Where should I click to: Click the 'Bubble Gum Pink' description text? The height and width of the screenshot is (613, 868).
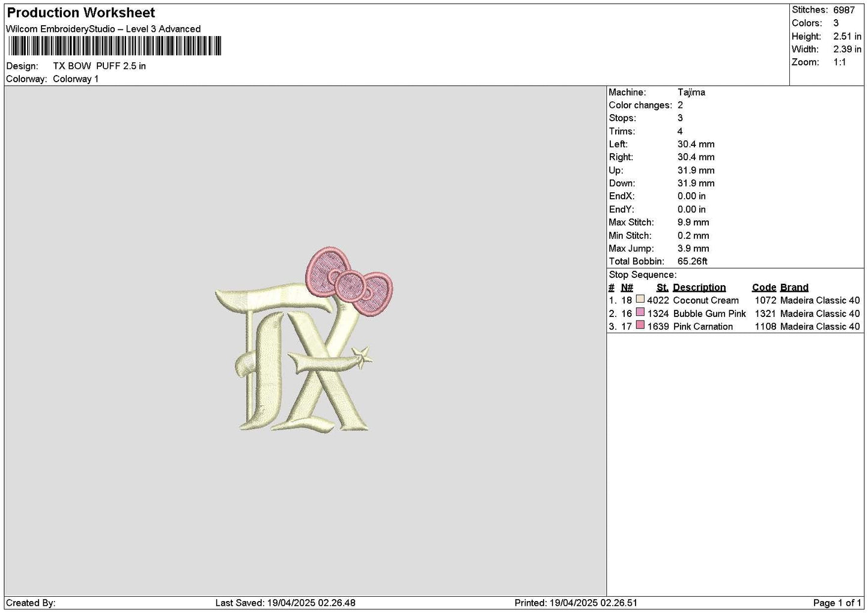(x=709, y=314)
